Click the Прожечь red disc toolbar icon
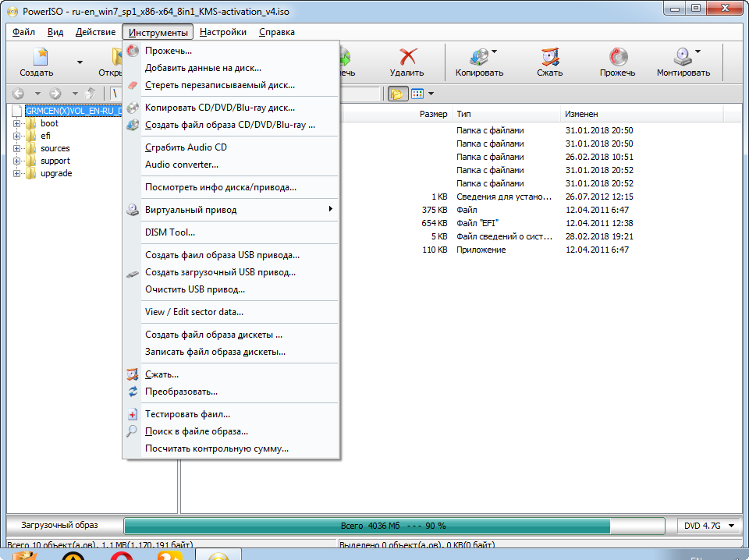749x560 pixels. point(618,57)
